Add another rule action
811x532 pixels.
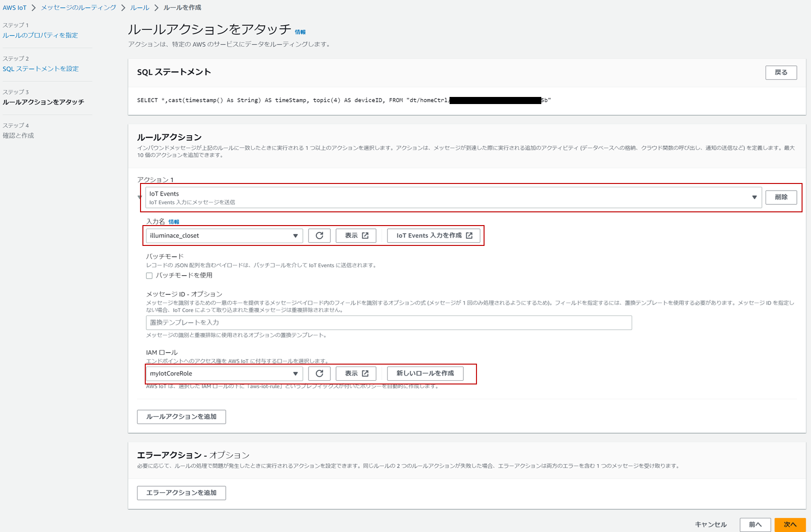(x=181, y=417)
